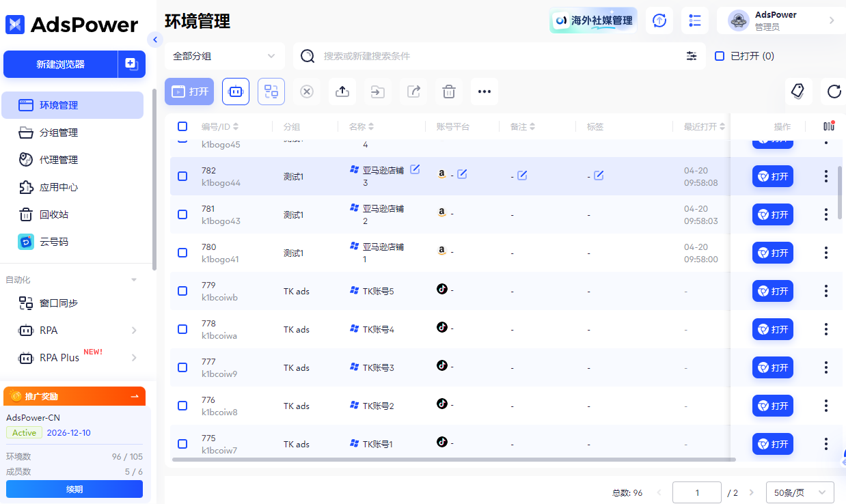Edit name of 亚马逊店铺 3 via pencil icon

coord(415,170)
